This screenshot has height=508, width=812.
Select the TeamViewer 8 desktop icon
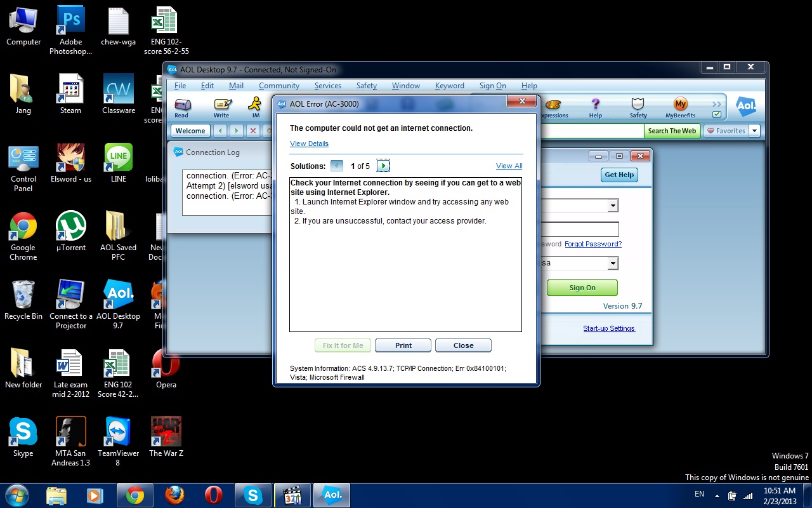(119, 442)
